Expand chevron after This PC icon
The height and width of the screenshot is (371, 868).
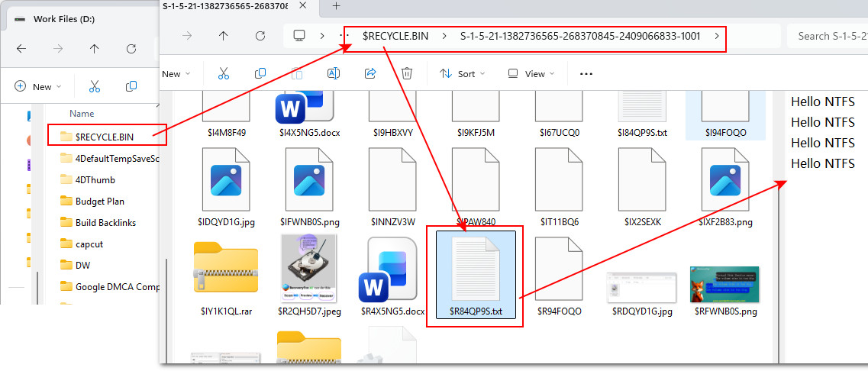[322, 36]
